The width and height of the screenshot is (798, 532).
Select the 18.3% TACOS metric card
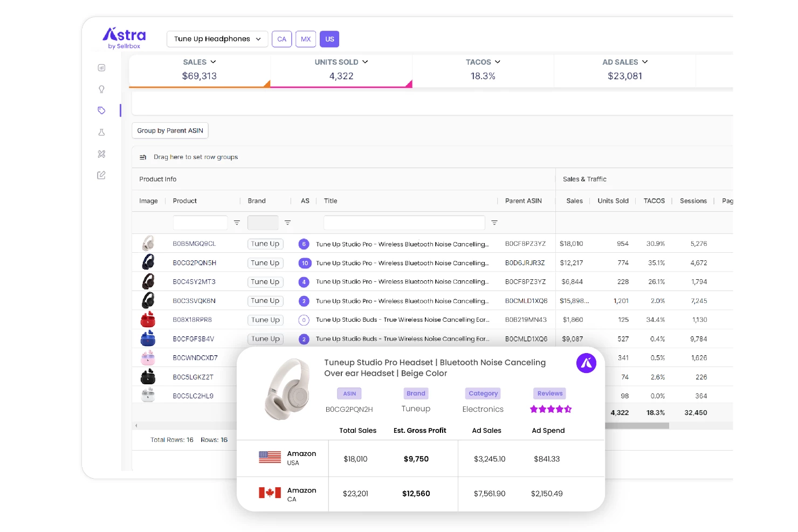pyautogui.click(x=483, y=71)
